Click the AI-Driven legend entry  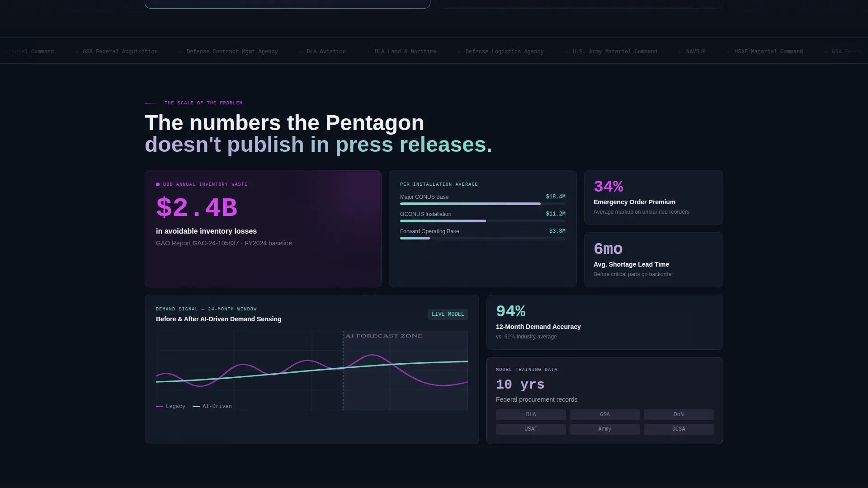212,406
